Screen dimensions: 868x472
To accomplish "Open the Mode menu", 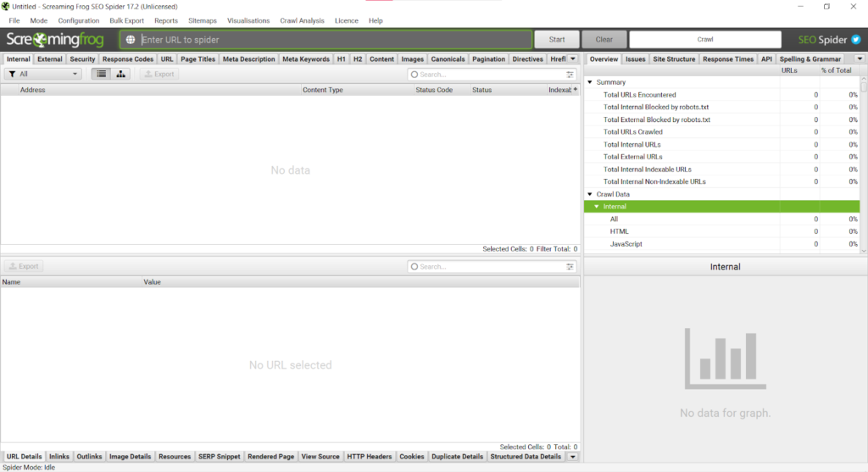I will [39, 20].
